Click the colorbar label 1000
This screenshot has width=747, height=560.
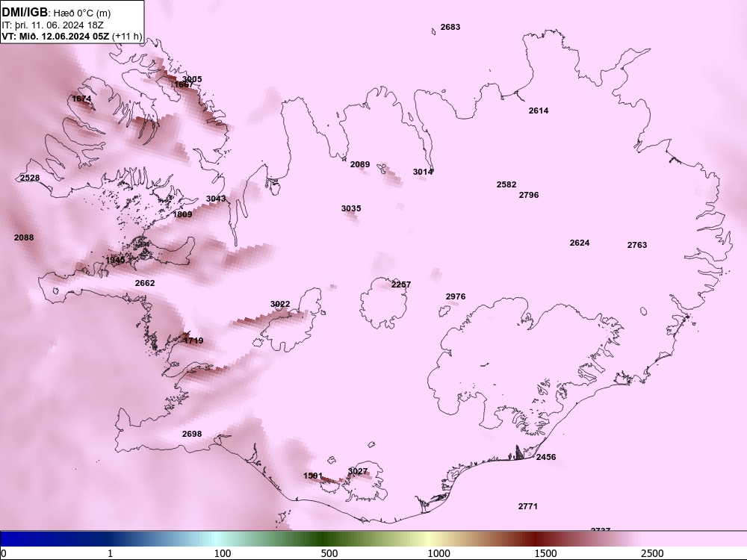tap(438, 553)
